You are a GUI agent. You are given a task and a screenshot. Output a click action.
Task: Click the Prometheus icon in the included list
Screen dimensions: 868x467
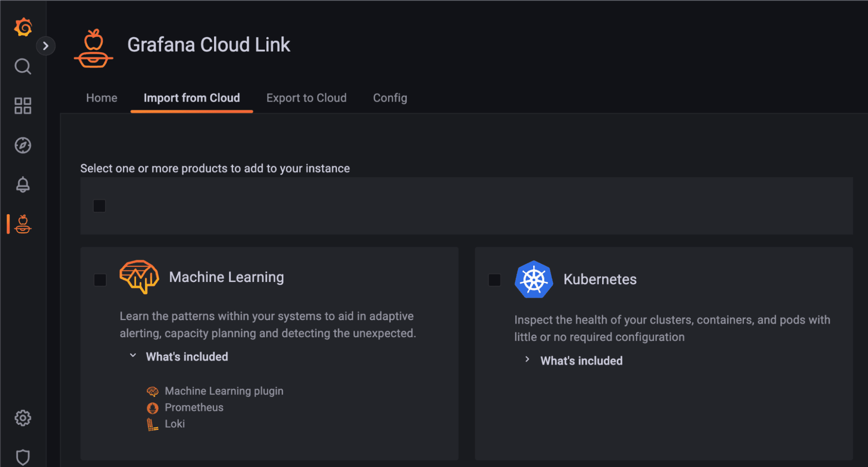tap(153, 407)
